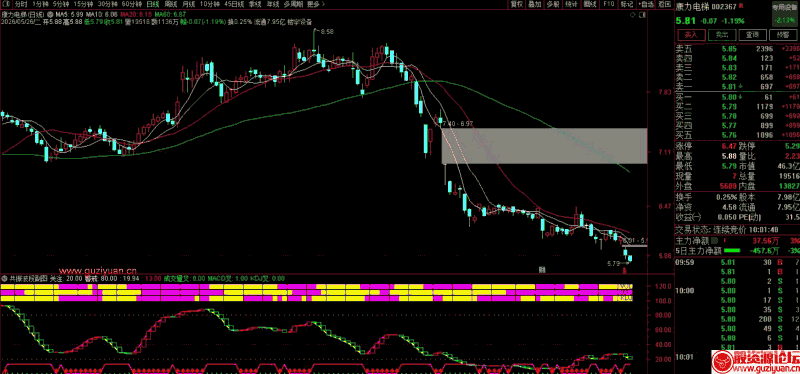Image resolution: width=800 pixels, height=374 pixels.
Task: Select the 5分钟 period tab
Action: [x=60, y=4]
